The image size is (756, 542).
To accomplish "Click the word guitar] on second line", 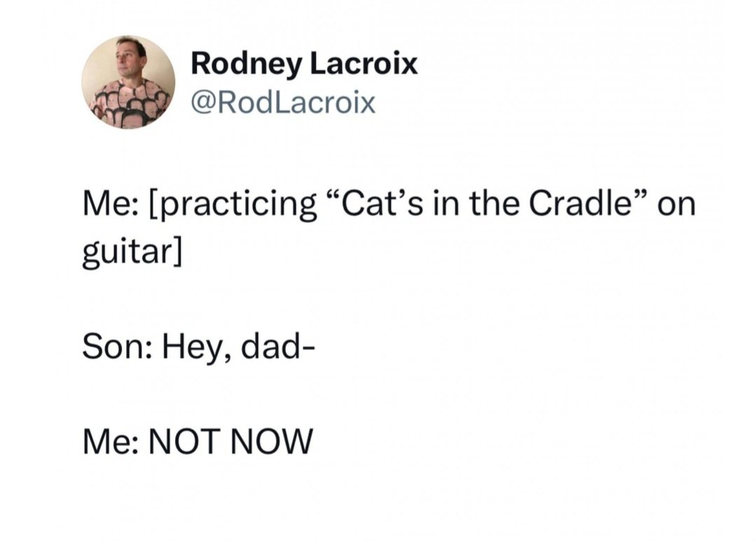I will coord(132,252).
